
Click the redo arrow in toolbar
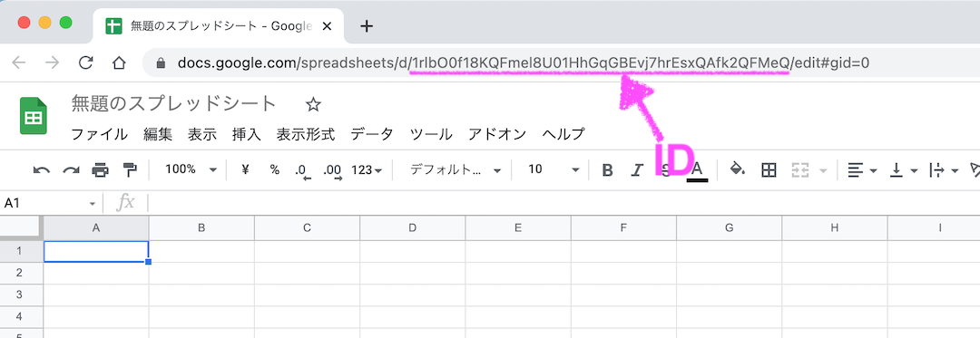[72, 169]
